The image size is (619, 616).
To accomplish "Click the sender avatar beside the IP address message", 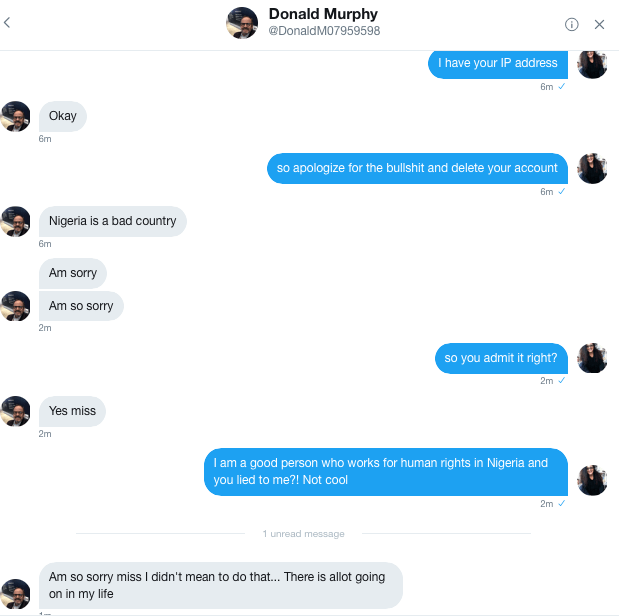I will pos(593,64).
